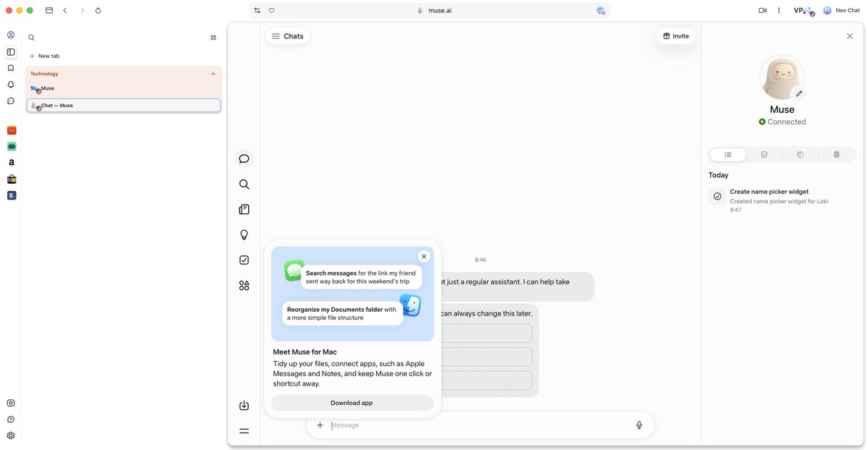Click the Download app button
The height and width of the screenshot is (450, 868).
click(352, 403)
